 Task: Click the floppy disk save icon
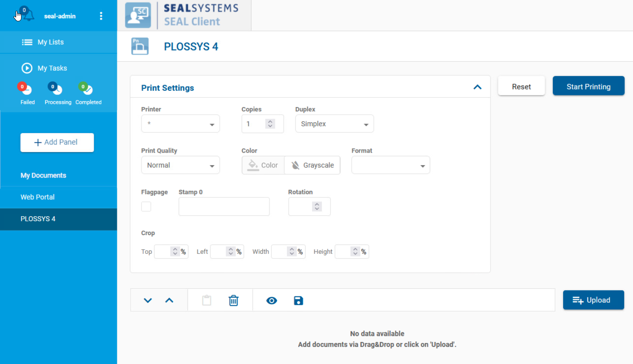299,300
